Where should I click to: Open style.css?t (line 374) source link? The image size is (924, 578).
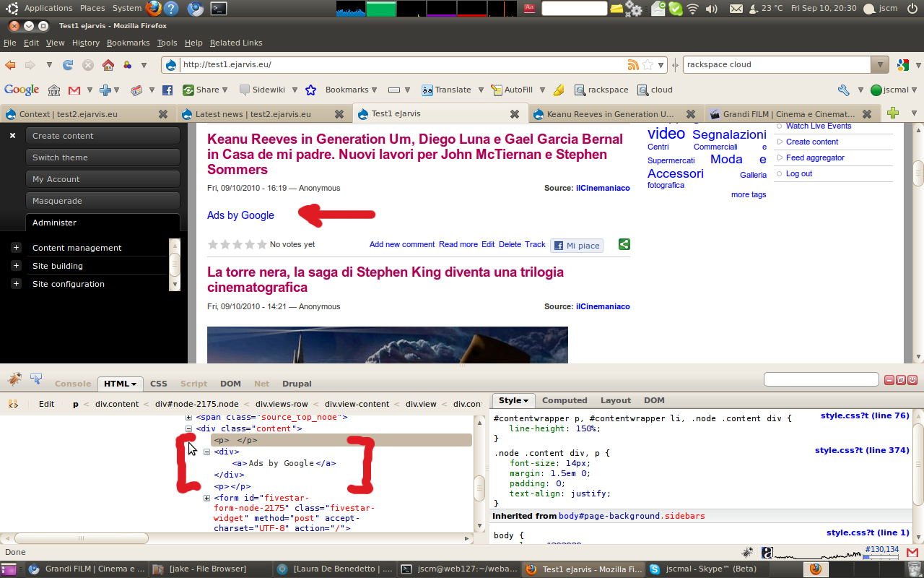pos(862,451)
